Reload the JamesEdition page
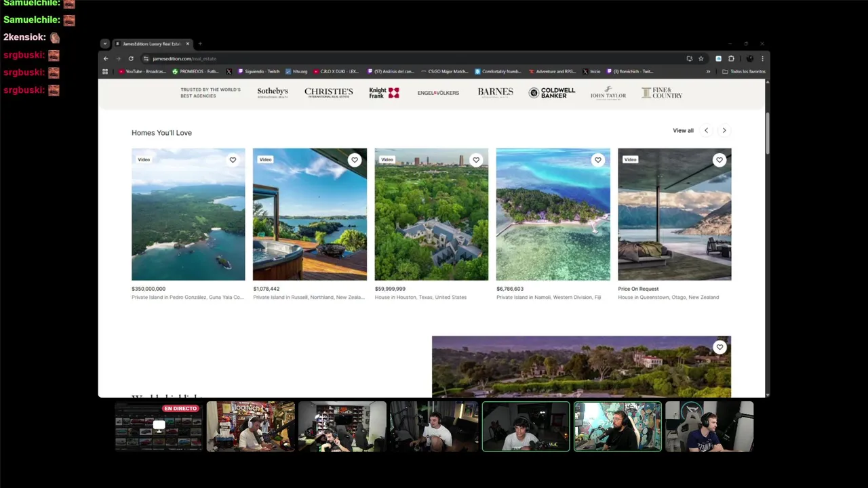868x488 pixels. [x=131, y=58]
